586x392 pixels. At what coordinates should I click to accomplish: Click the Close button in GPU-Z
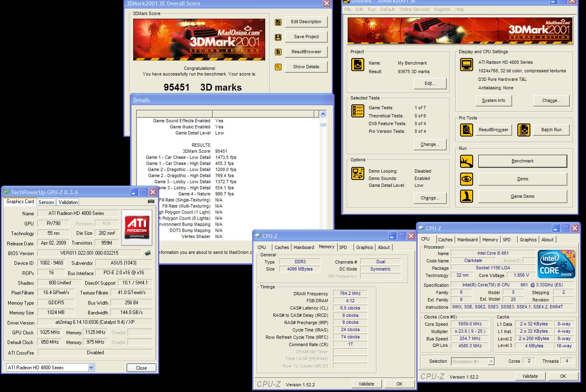tap(141, 368)
